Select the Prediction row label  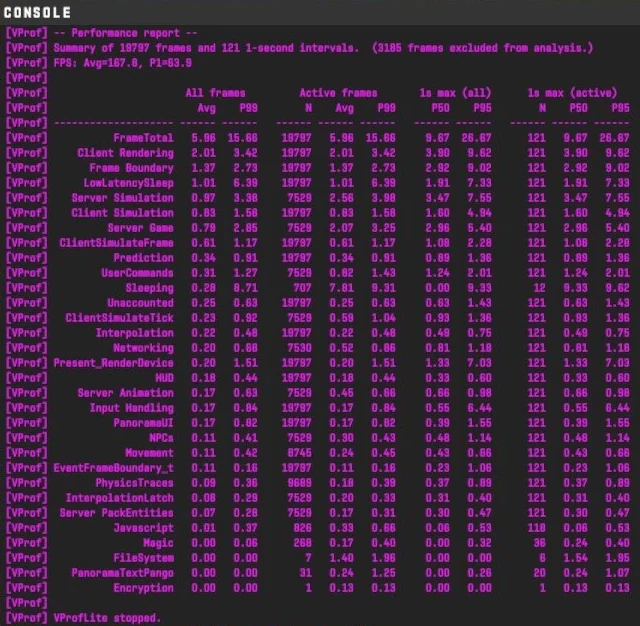pyautogui.click(x=143, y=258)
